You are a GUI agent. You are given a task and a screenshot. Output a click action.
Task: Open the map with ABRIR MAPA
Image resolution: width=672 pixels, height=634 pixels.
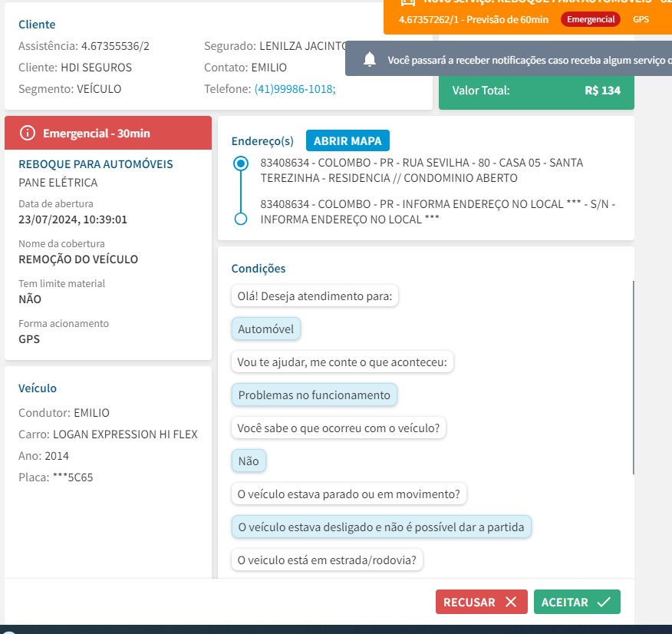(348, 140)
